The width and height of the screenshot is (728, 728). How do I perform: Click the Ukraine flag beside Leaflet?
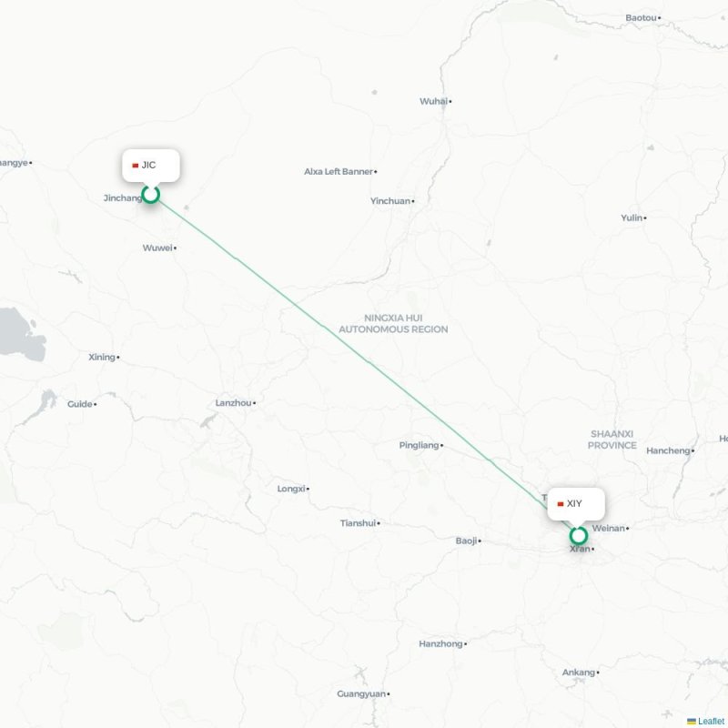[x=692, y=721]
